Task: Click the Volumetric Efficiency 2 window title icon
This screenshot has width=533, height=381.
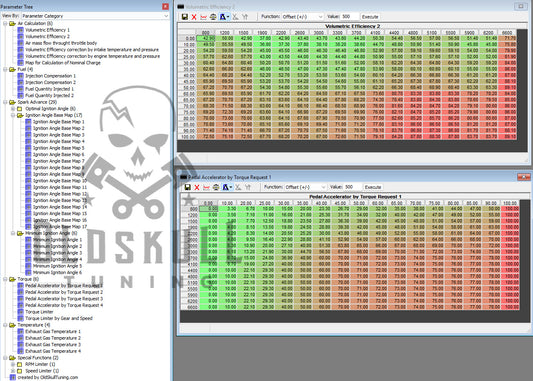Action: [180, 6]
